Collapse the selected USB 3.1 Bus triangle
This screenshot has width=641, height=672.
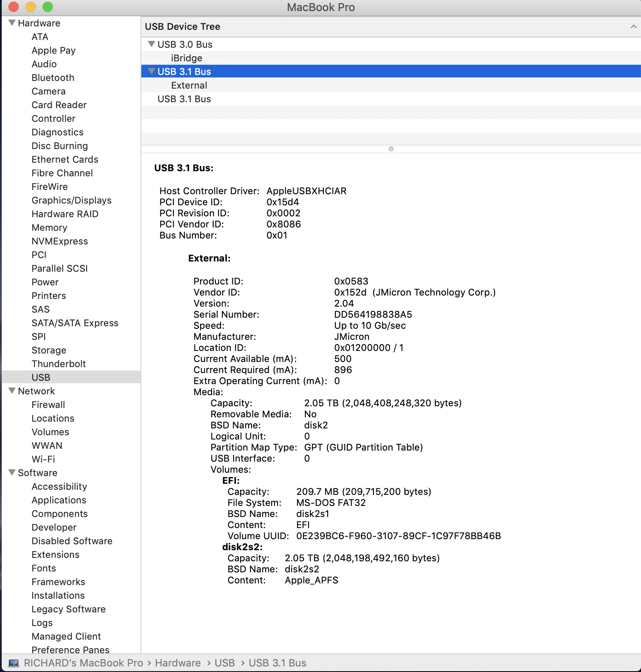pyautogui.click(x=151, y=71)
